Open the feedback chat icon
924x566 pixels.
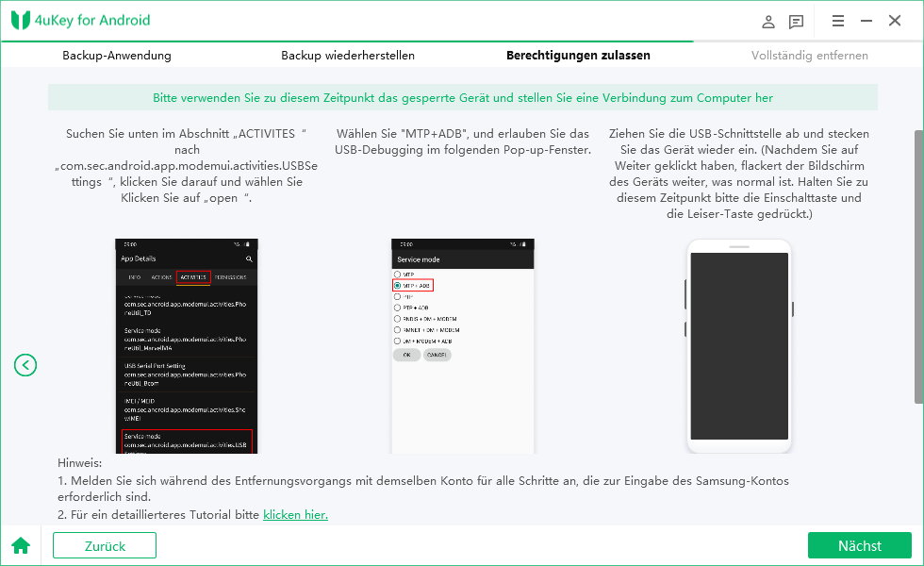[x=796, y=22]
